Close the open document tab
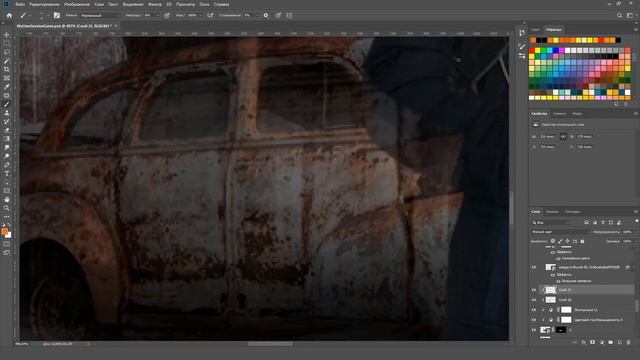The height and width of the screenshot is (360, 640). 116,26
